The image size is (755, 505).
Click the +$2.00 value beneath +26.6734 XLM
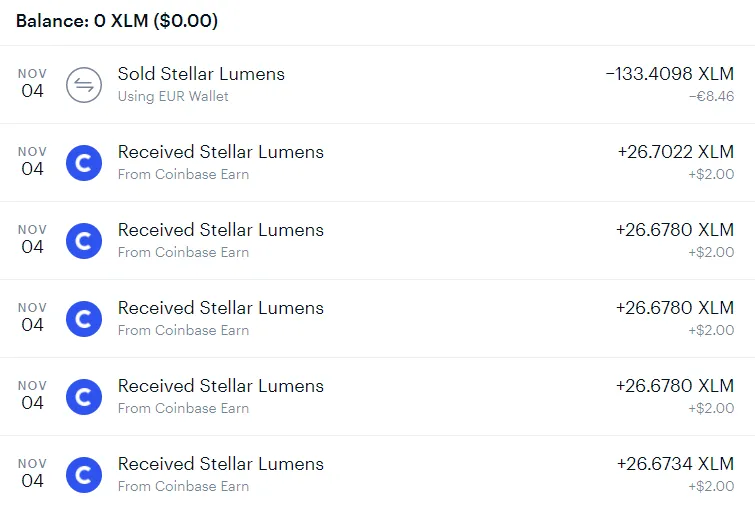[x=711, y=486]
